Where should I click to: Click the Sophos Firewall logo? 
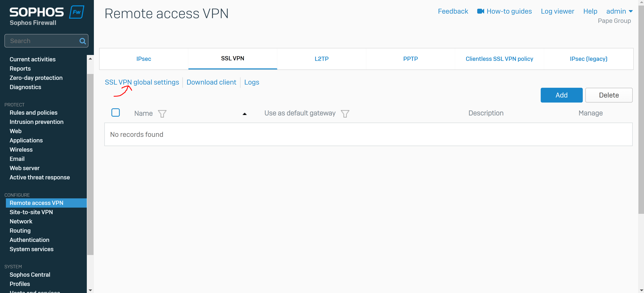[x=47, y=16]
